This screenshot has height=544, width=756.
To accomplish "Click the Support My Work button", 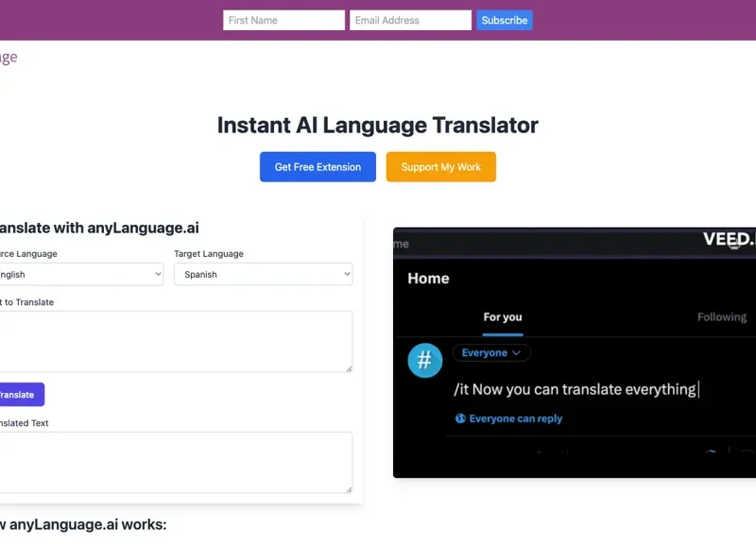I will tap(440, 167).
